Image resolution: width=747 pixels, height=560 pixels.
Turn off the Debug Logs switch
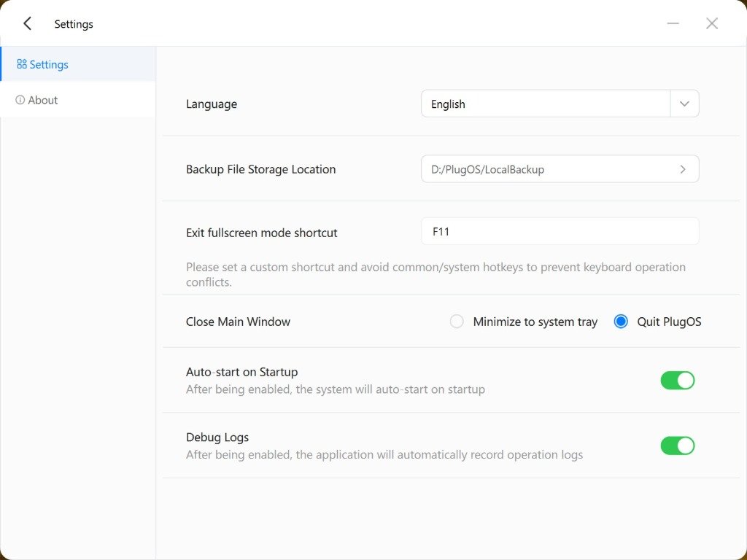[x=678, y=446]
